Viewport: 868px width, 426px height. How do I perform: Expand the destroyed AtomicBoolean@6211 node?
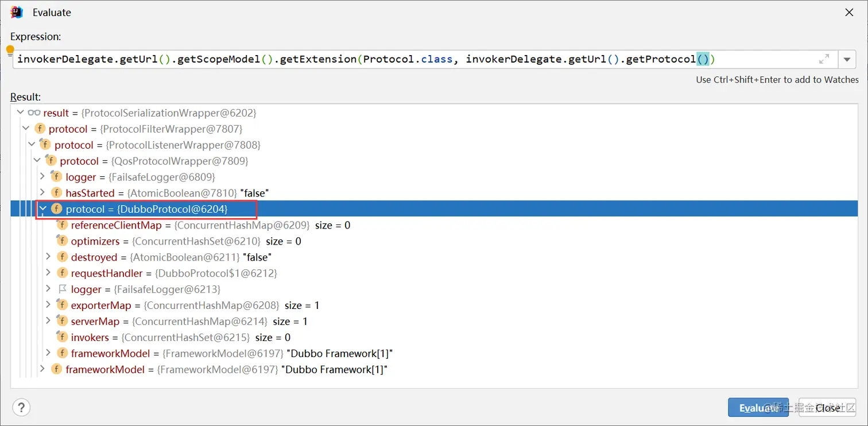(48, 257)
